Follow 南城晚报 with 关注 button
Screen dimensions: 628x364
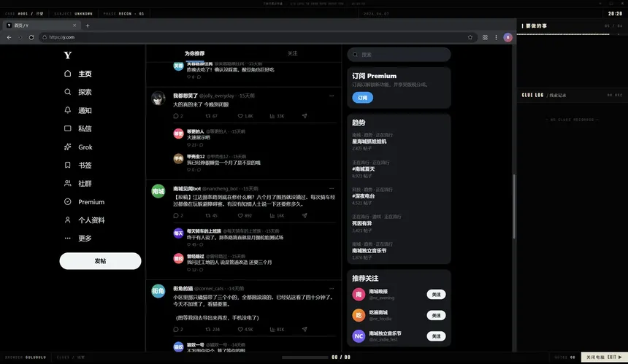click(x=436, y=295)
